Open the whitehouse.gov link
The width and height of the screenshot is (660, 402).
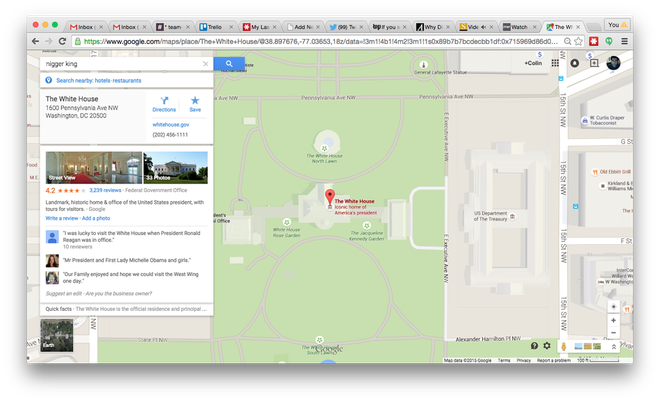click(171, 125)
